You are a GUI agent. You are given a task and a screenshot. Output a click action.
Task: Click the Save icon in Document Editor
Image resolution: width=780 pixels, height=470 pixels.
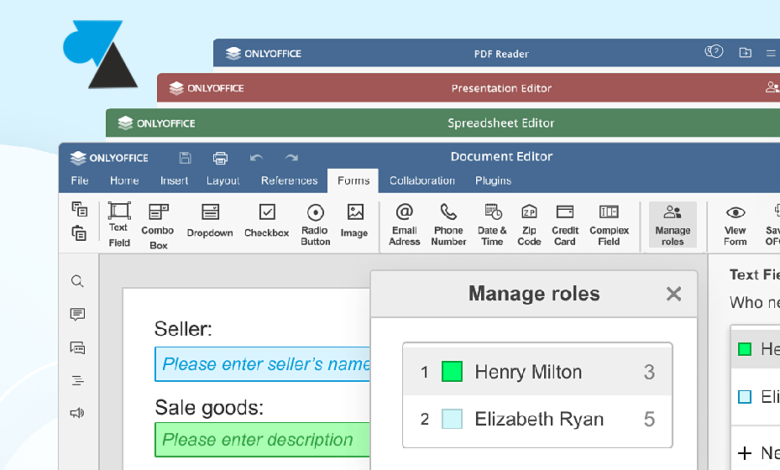point(185,158)
